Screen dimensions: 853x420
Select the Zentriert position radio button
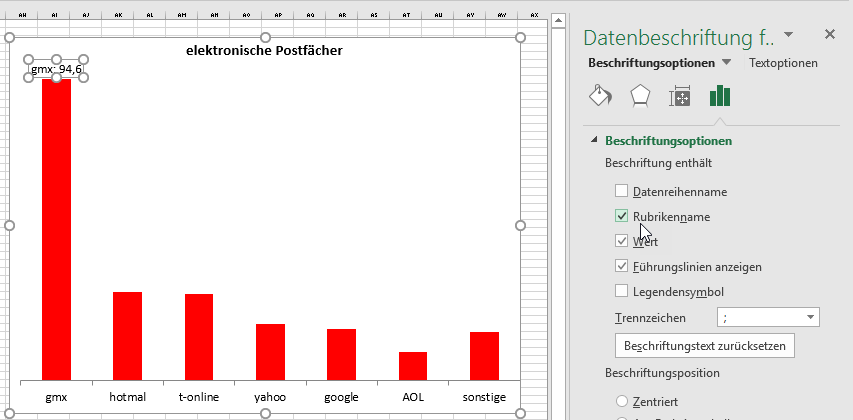[622, 398]
